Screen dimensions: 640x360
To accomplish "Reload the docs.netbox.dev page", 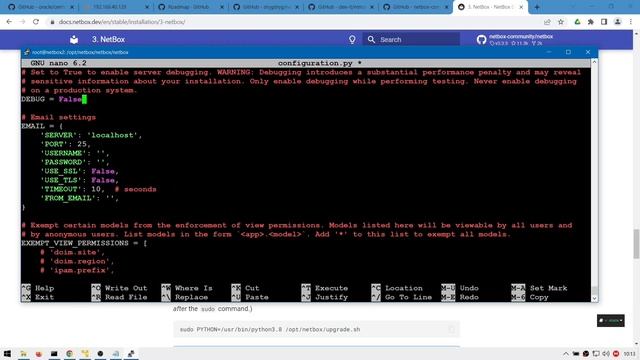I will [x=36, y=22].
